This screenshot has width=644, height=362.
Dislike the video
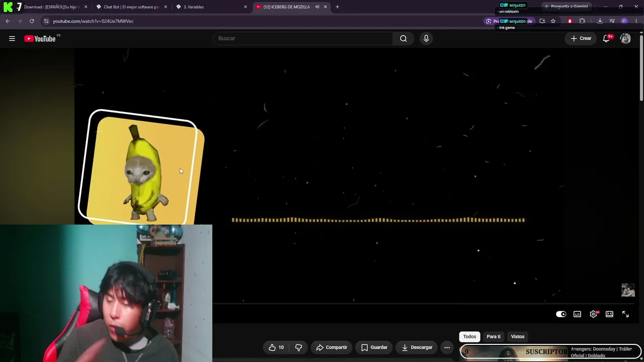click(298, 347)
